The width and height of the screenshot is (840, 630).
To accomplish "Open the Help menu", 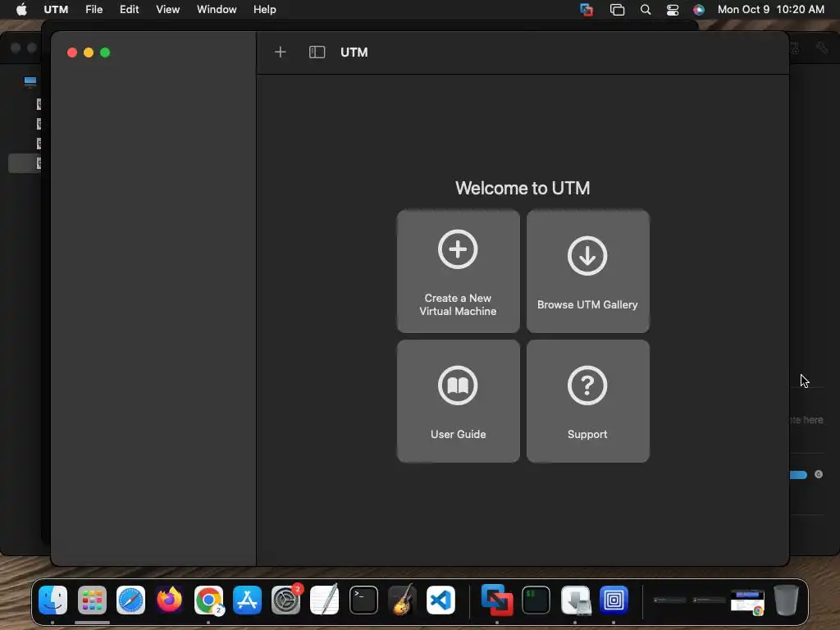I will pos(265,10).
